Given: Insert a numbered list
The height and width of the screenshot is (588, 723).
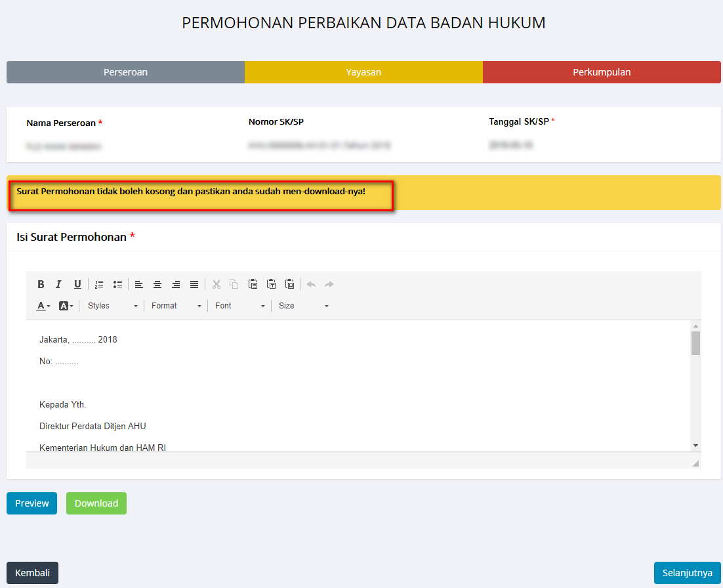Looking at the screenshot, I should pos(99,284).
